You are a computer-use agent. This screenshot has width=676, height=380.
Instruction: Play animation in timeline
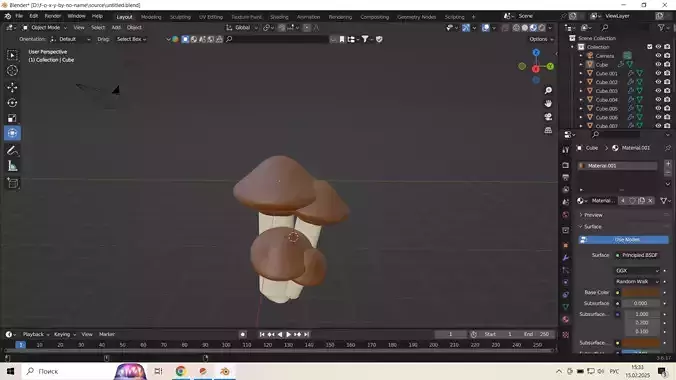coord(288,334)
